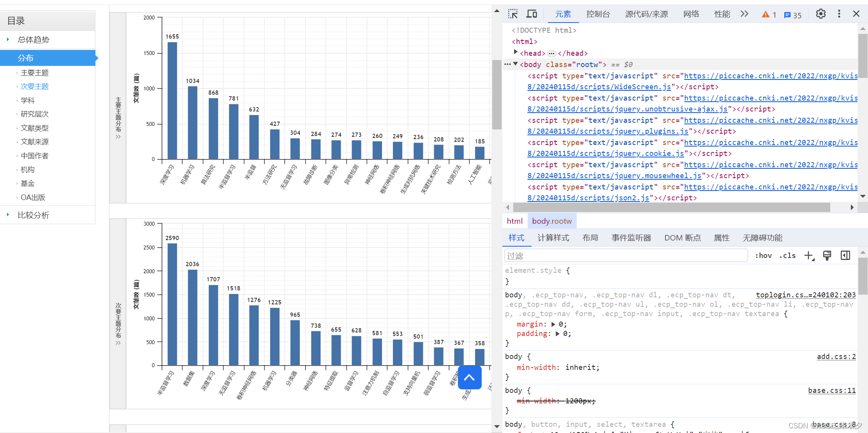Toggle rendering emulations paintbrush icon
The width and height of the screenshot is (868, 433).
click(827, 256)
